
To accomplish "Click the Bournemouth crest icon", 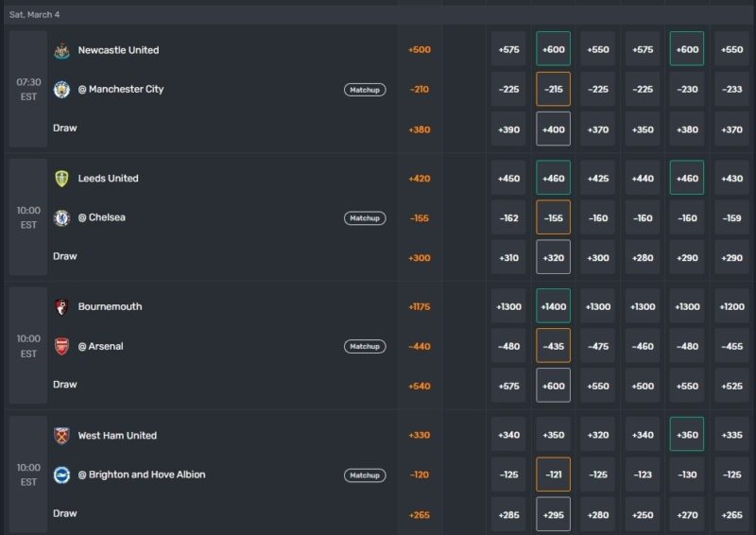I will [x=61, y=307].
